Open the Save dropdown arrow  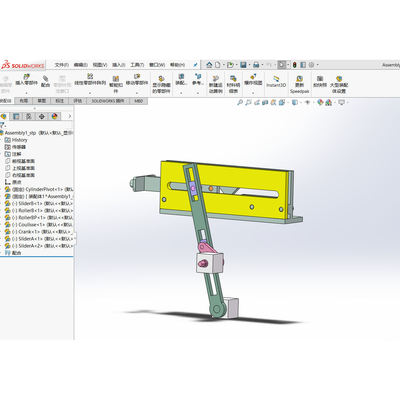tap(249, 65)
